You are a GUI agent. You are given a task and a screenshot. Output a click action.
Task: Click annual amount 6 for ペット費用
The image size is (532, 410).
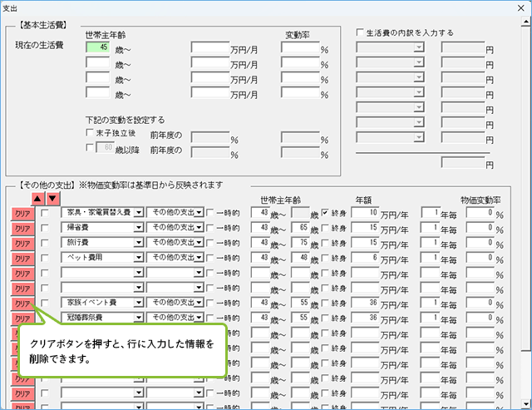click(x=365, y=257)
